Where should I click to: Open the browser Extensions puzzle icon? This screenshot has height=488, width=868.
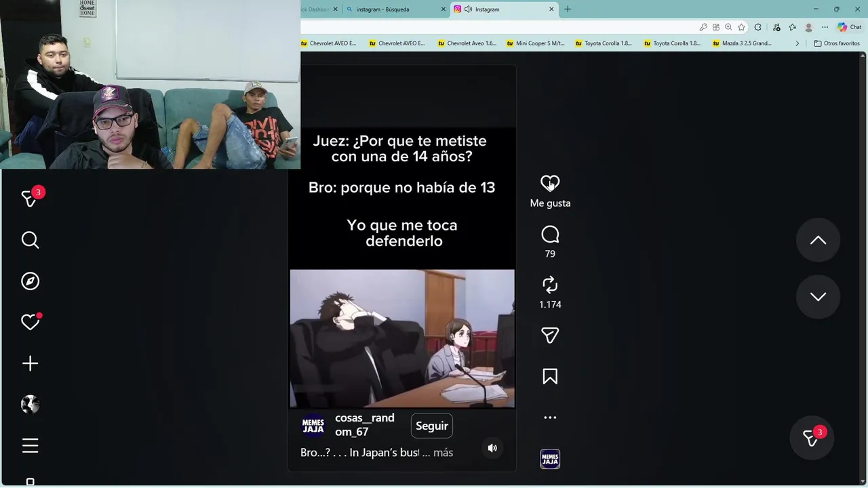(x=758, y=27)
